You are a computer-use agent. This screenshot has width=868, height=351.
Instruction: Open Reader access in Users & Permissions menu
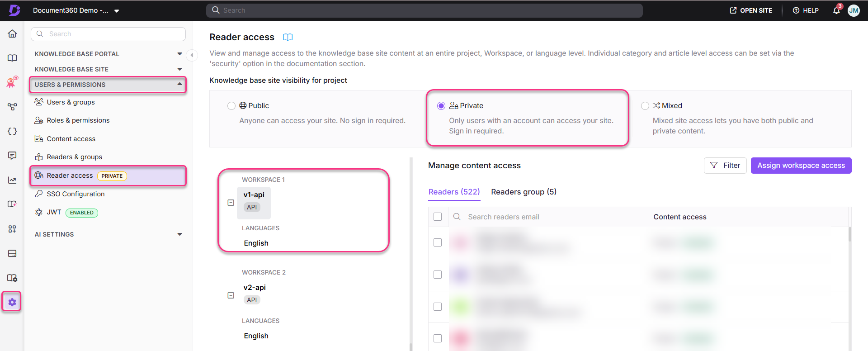pos(70,175)
